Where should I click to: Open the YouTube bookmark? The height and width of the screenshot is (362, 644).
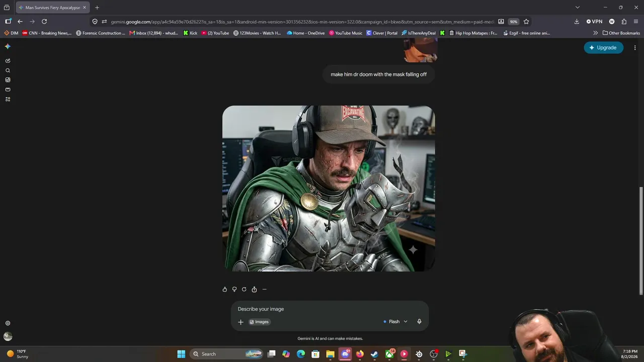(x=215, y=33)
